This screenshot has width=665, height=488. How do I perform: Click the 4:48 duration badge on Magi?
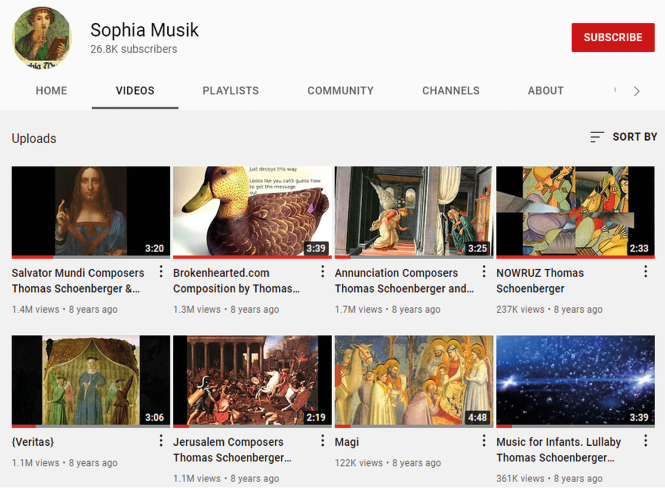477,417
